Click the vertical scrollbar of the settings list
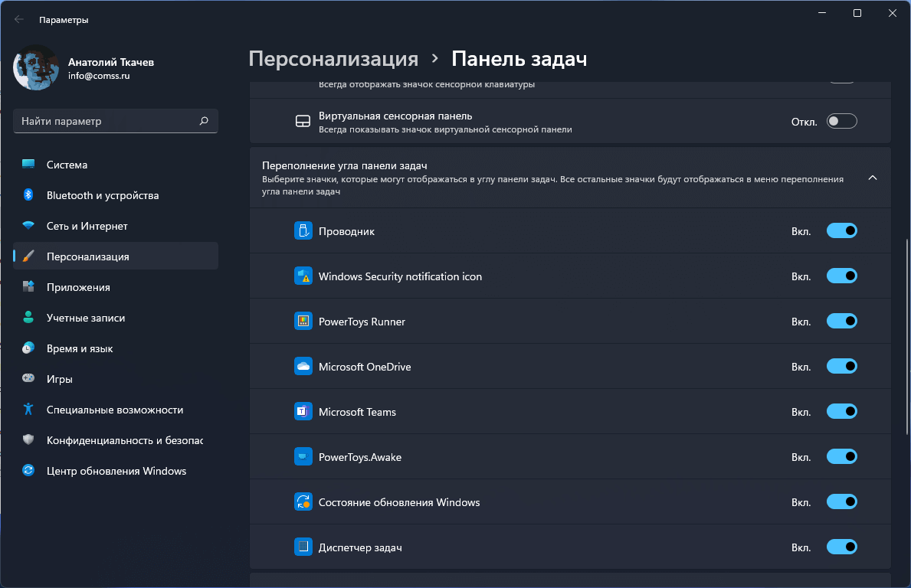This screenshot has width=911, height=588. [x=907, y=337]
